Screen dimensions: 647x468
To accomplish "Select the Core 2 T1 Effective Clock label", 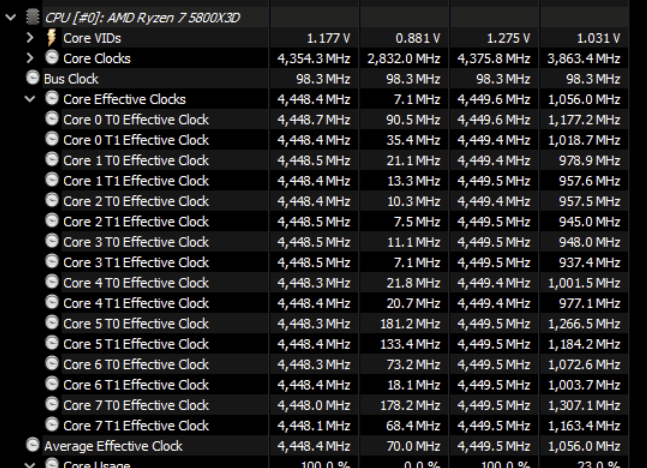I will 136,222.
